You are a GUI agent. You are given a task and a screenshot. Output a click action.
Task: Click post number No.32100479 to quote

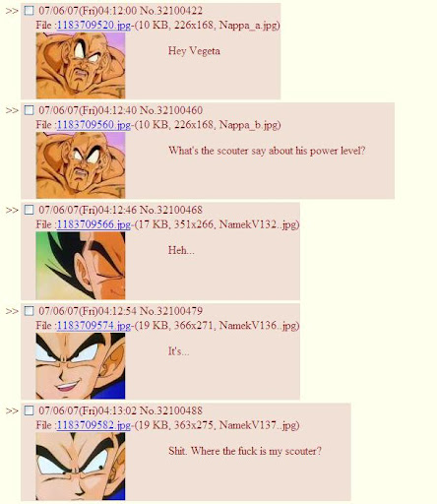point(171,311)
